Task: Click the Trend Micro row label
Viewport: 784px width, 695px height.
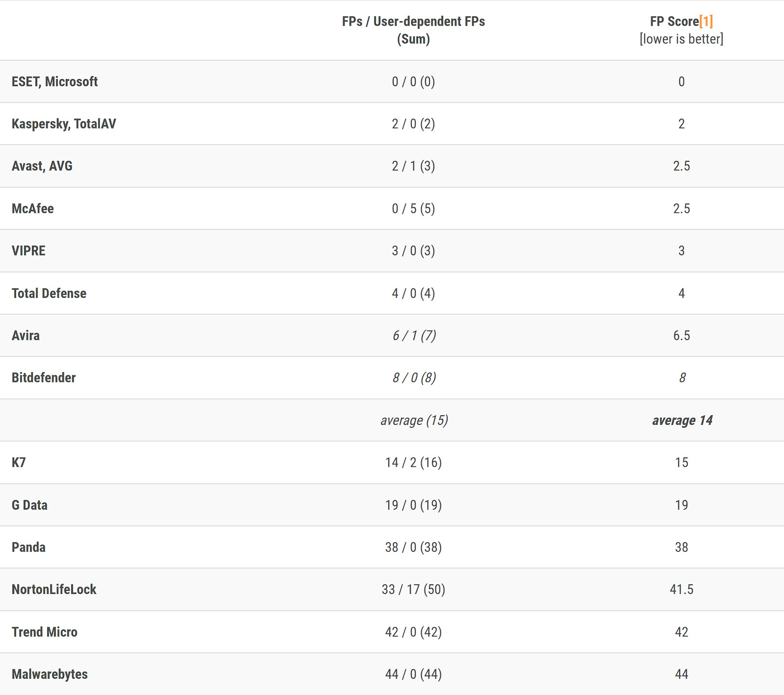Action: [45, 632]
